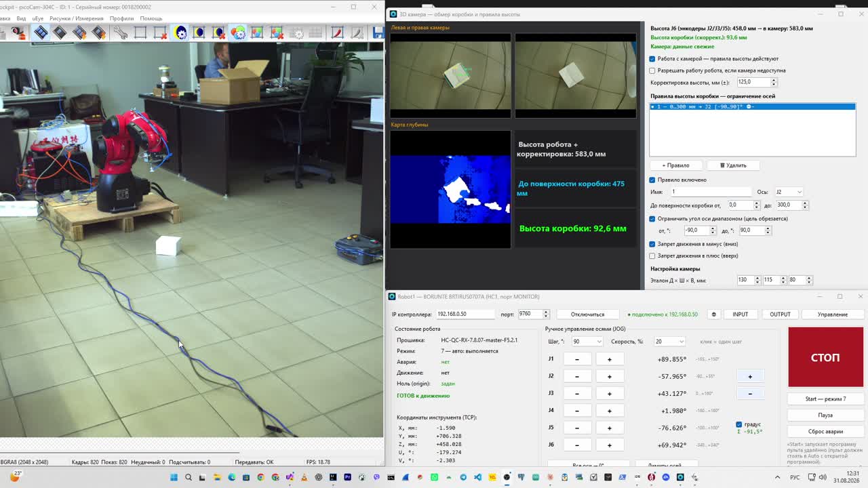Expand the 'Шаг' step size dropdown
Screen dimensions: 868x488
(587, 342)
